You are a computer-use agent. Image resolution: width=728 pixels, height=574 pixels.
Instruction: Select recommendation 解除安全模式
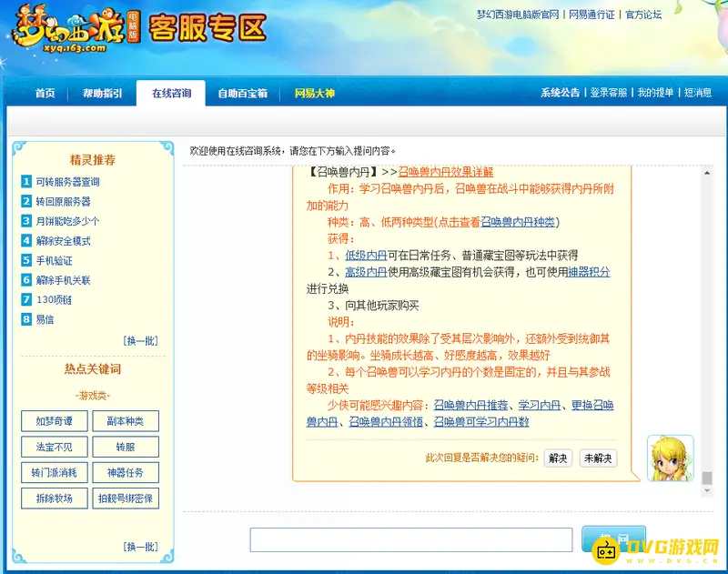click(63, 241)
